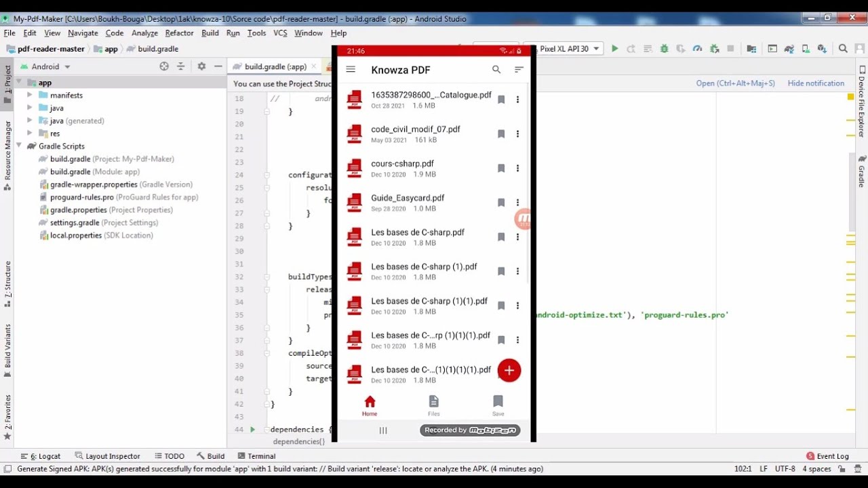Open the user account avatar icon
Viewport: 868px width, 488px height.
point(860,49)
